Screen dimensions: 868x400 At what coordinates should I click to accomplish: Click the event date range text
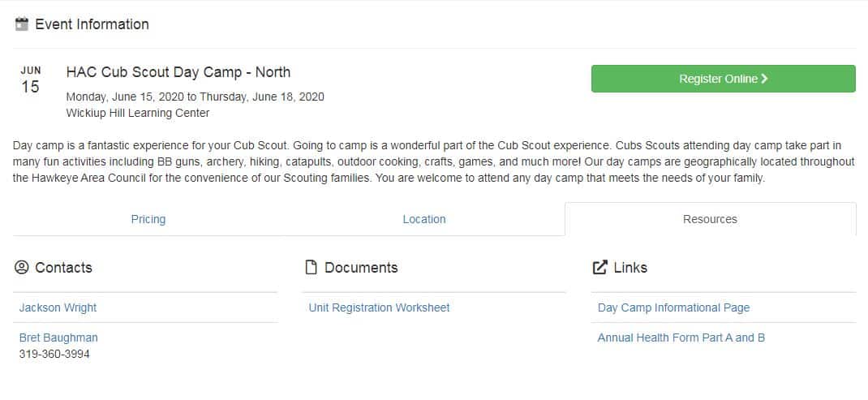pyautogui.click(x=195, y=97)
